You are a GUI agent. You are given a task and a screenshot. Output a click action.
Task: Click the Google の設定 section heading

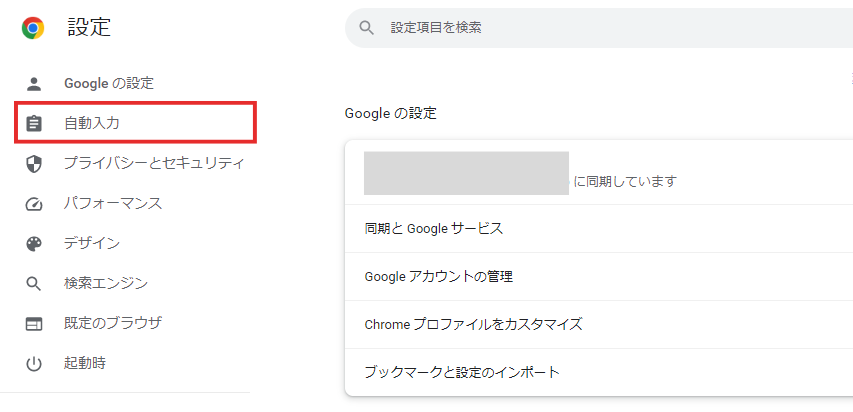click(x=391, y=113)
